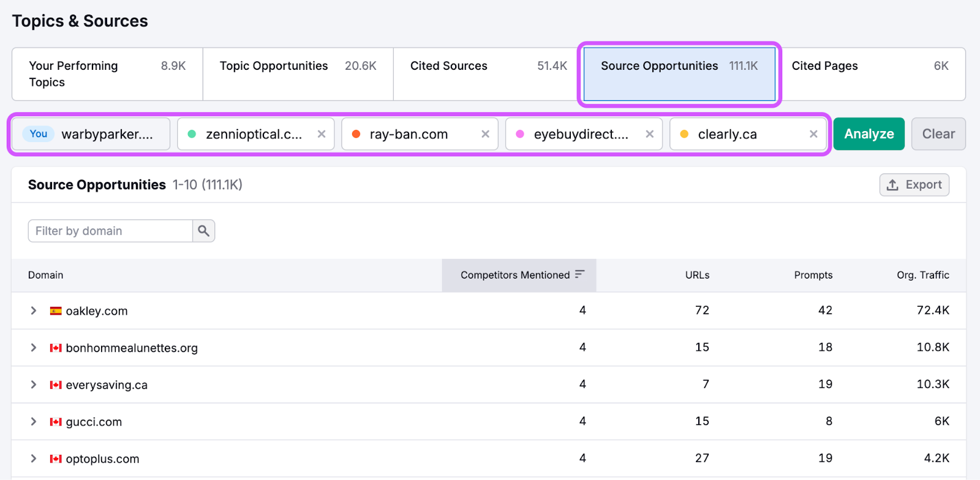
Task: Expand the everysaving.ca row details
Action: (34, 384)
